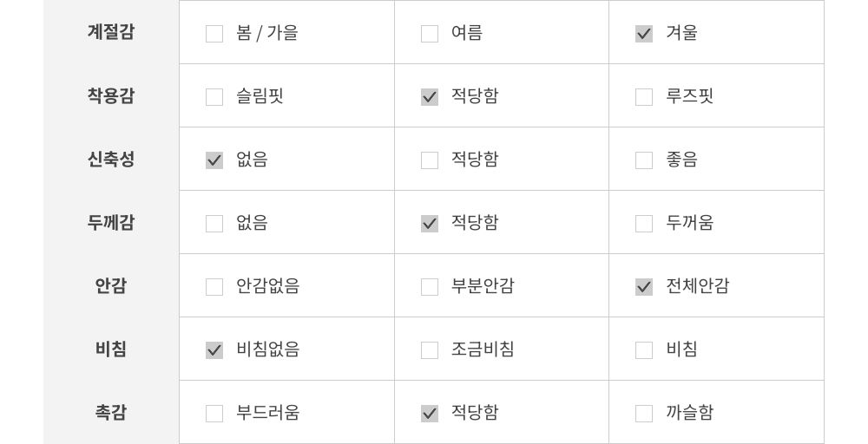Uncheck the 겨울 season checkbox
Viewport: 868px width, 444px height.
[644, 34]
